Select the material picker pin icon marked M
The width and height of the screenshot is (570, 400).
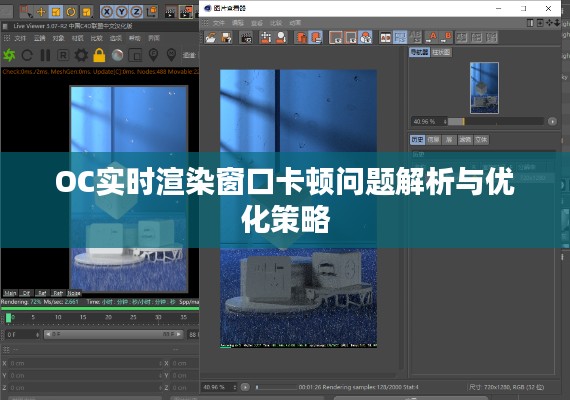pyautogui.click(x=171, y=55)
